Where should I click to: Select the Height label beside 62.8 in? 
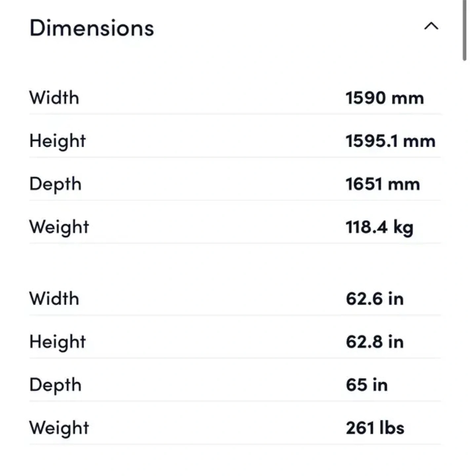58,342
